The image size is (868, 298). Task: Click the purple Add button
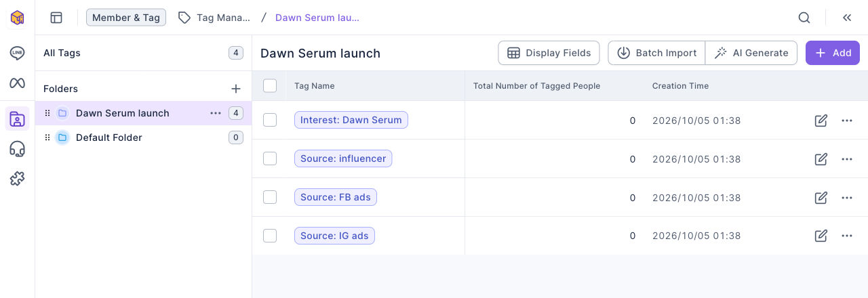click(x=833, y=53)
